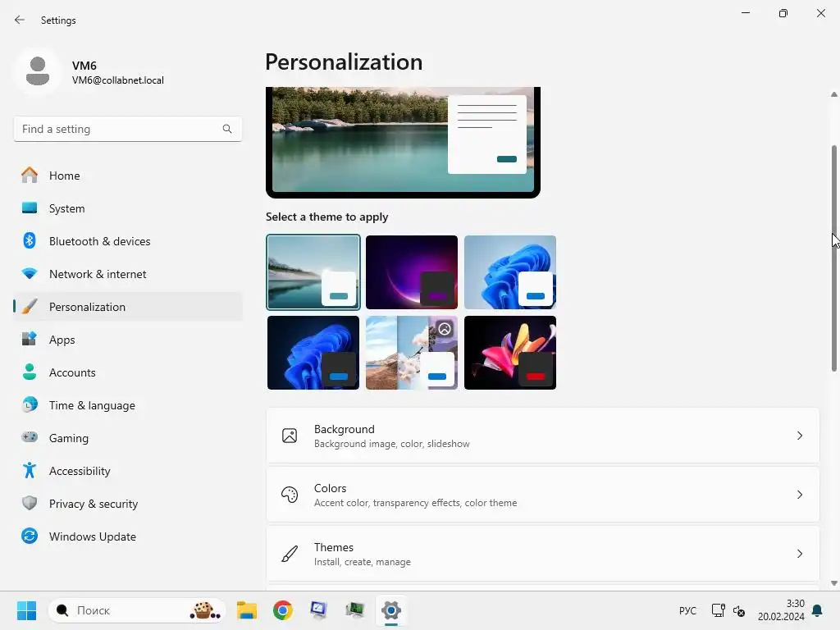Expand Background settings chevron
Screen dimensions: 840x630
[x=799, y=436]
